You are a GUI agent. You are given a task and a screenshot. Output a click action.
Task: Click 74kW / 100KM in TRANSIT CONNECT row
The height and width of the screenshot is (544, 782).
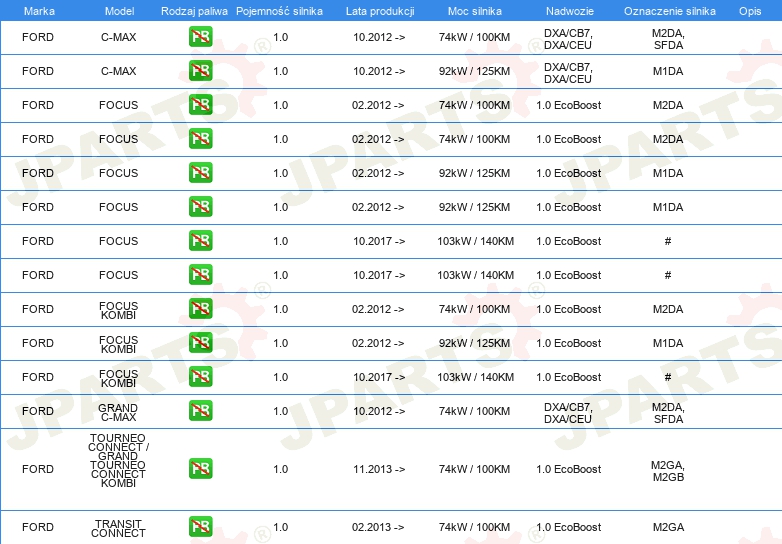pyautogui.click(x=474, y=527)
